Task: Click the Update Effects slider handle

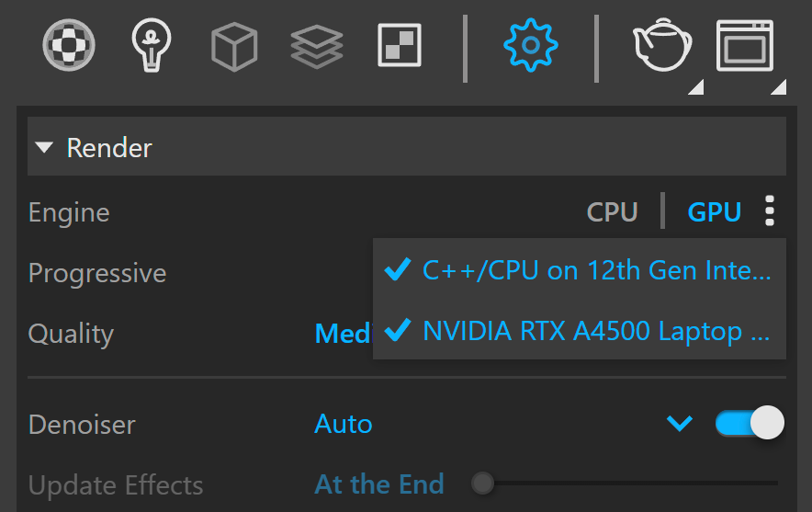Action: click(482, 484)
